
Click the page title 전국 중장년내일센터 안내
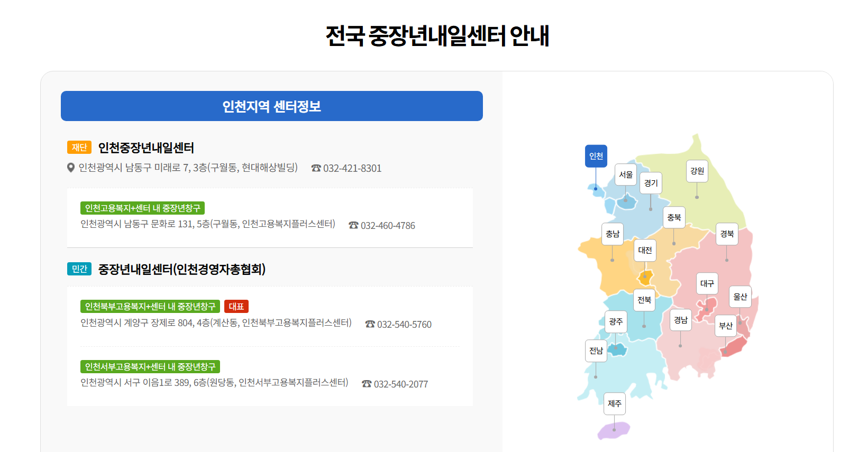pyautogui.click(x=437, y=36)
